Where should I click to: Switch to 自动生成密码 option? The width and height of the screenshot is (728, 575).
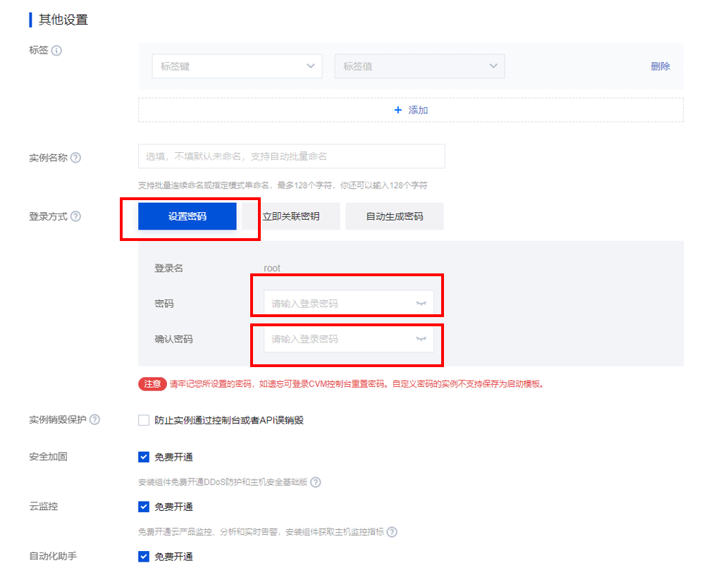(x=394, y=216)
